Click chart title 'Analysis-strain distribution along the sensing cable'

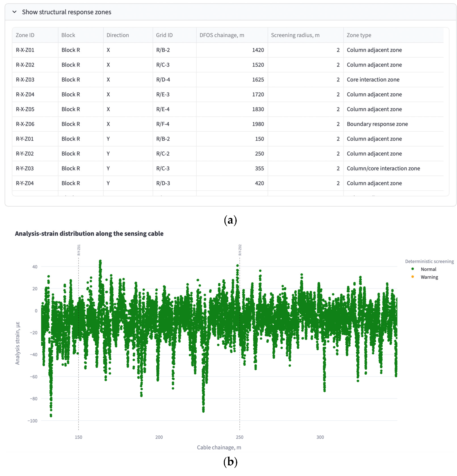pos(89,233)
